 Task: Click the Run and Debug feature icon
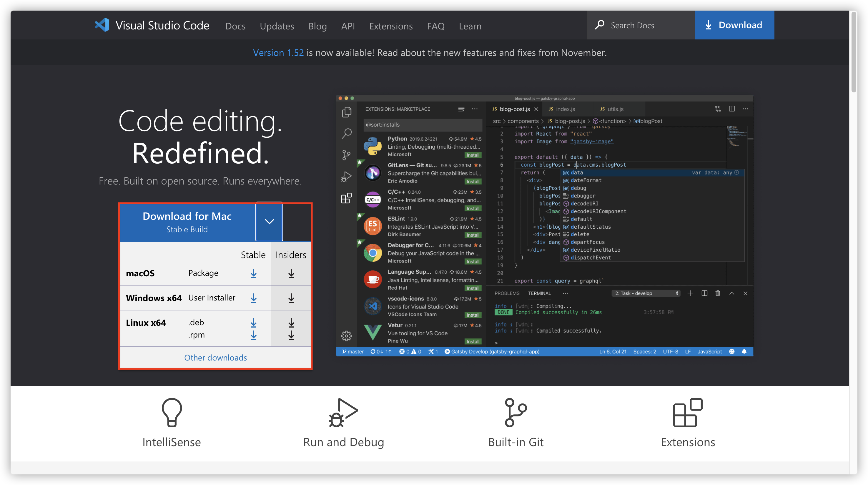coord(343,412)
